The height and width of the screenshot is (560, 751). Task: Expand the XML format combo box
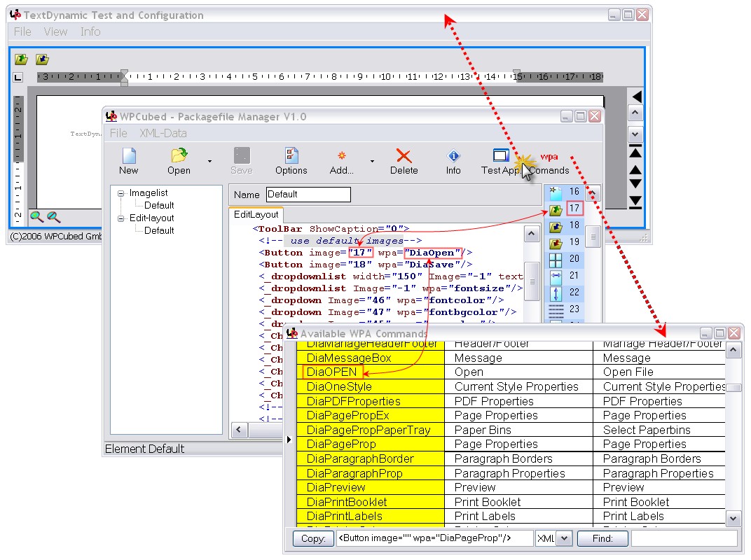[565, 538]
